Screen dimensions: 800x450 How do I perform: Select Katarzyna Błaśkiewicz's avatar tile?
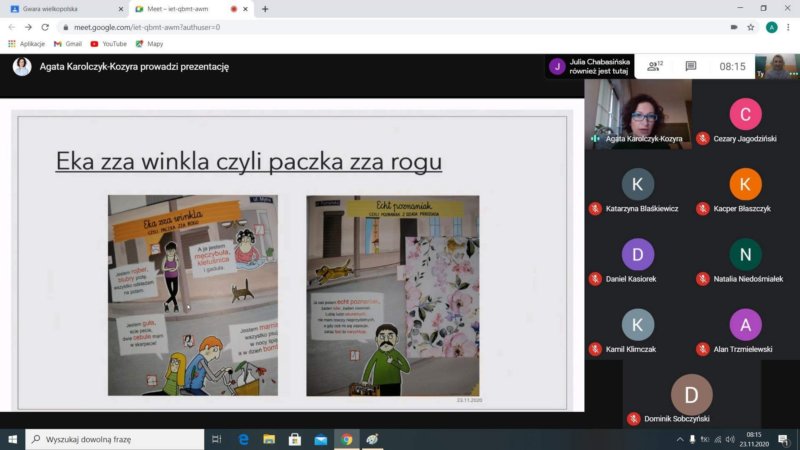(x=638, y=184)
